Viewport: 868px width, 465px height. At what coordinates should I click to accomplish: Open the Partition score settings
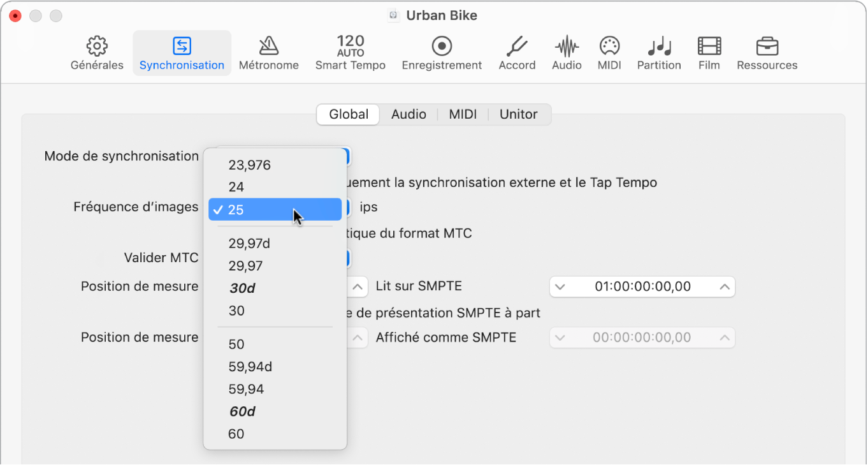click(659, 53)
